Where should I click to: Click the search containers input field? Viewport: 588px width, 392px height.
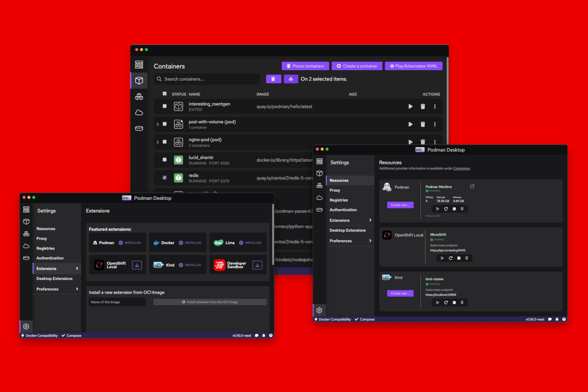pos(206,79)
